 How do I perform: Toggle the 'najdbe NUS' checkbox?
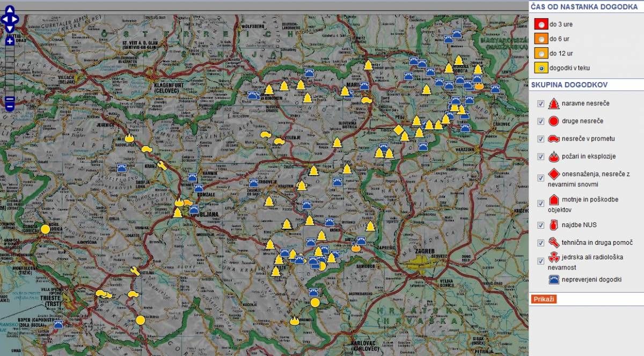coord(540,225)
